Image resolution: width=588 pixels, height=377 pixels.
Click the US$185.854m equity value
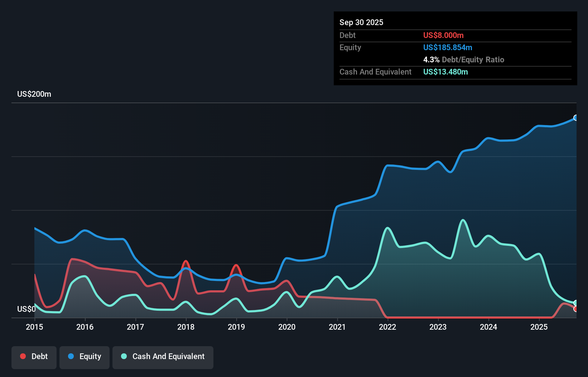(448, 47)
